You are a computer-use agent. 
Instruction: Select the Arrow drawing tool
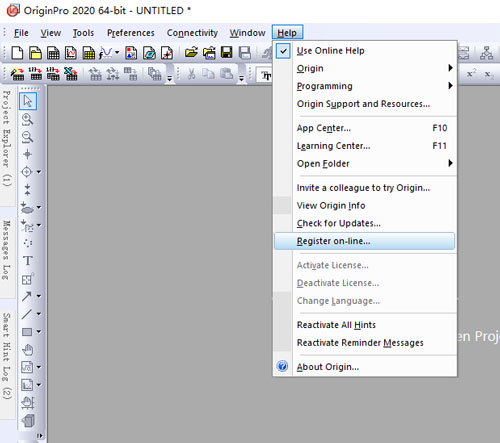(27, 296)
